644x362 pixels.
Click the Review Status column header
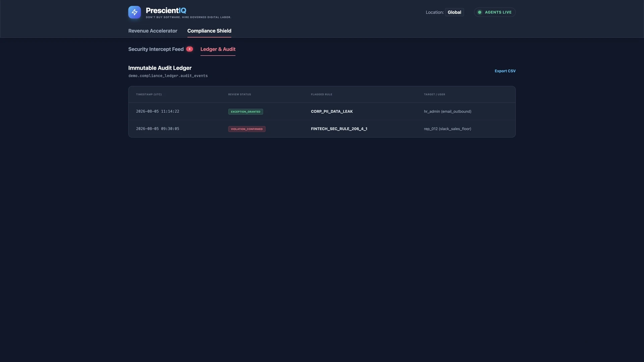[x=239, y=95]
